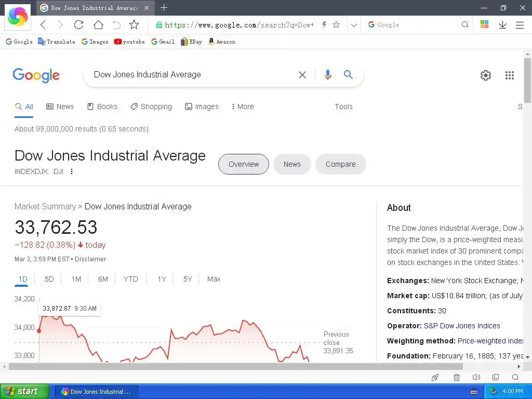Open the downloads arrow icon
Viewport: 532px width, 399px height.
(x=502, y=25)
